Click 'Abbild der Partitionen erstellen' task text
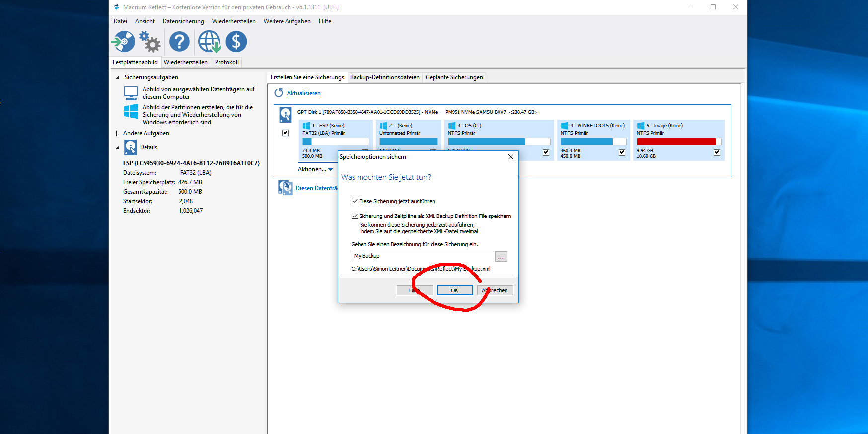This screenshot has width=868, height=434. 198,115
